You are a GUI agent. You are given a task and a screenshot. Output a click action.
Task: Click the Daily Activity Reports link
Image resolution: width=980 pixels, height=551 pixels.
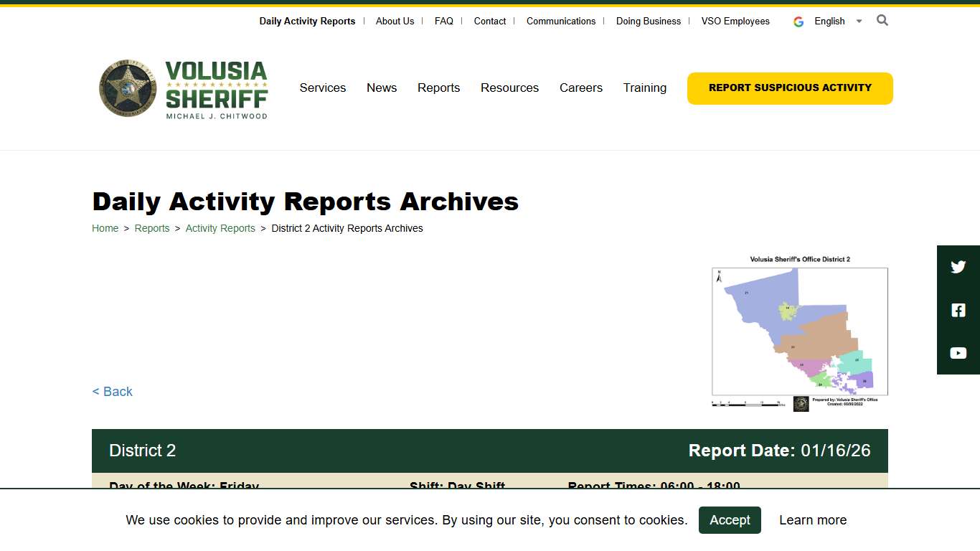pos(307,21)
